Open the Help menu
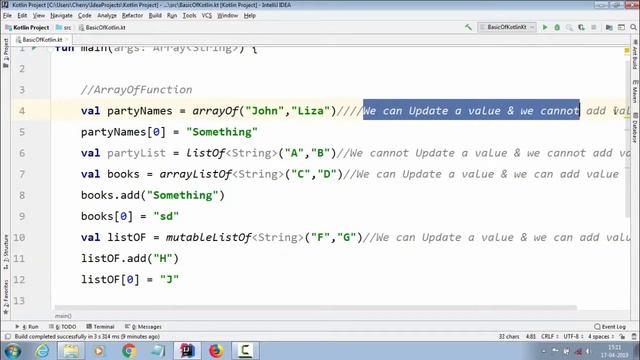Viewport: 640px width, 360px height. pyautogui.click(x=249, y=16)
